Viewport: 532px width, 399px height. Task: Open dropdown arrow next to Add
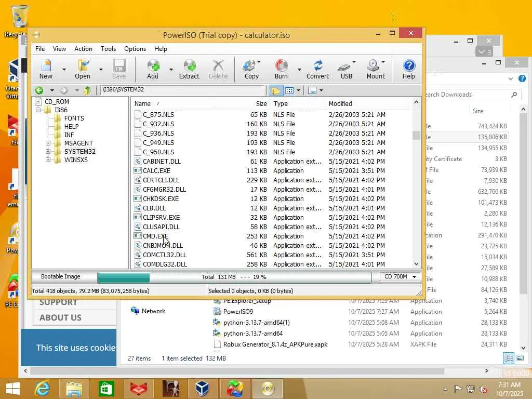coord(171,70)
